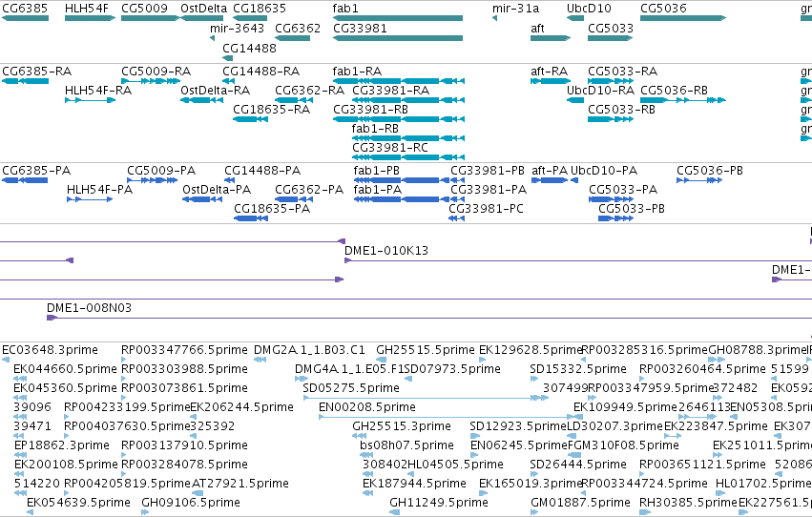Open the CG6385-PA protein feature

tap(25, 180)
